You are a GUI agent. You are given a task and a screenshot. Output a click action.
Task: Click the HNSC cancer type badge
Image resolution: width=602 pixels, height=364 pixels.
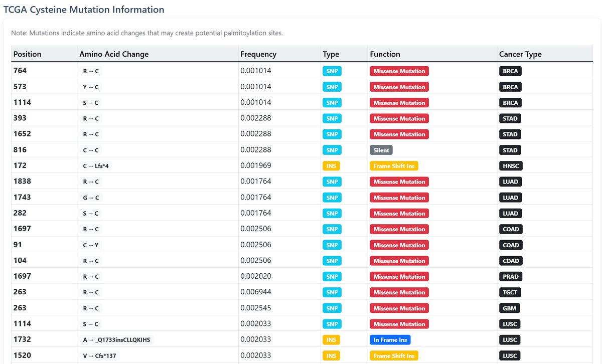(x=510, y=165)
